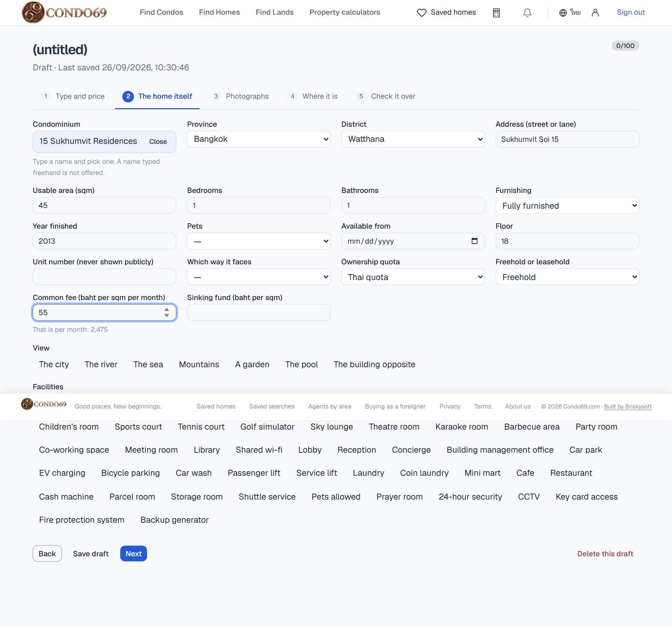Toggle Car park facility
672x627 pixels.
click(x=586, y=450)
